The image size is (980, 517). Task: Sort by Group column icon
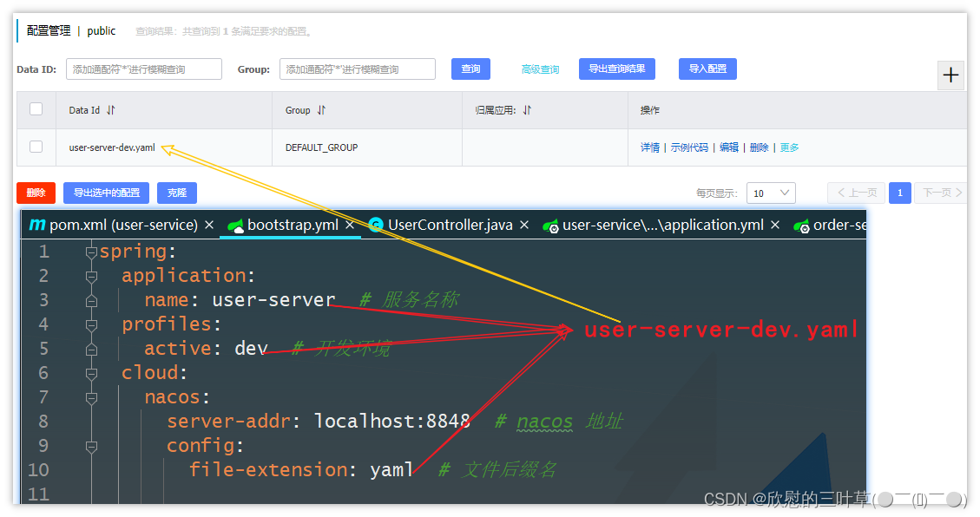321,110
